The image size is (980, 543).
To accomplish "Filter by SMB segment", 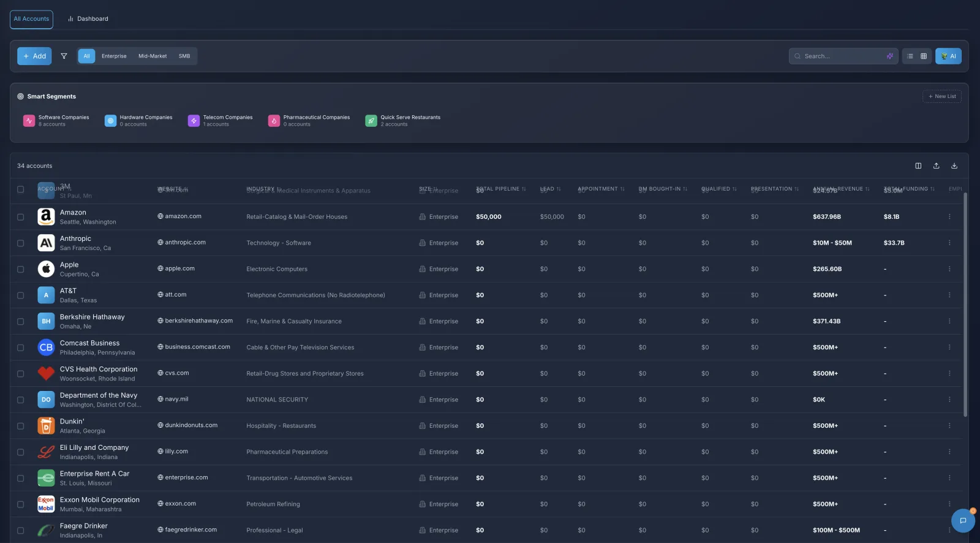I will (x=184, y=56).
